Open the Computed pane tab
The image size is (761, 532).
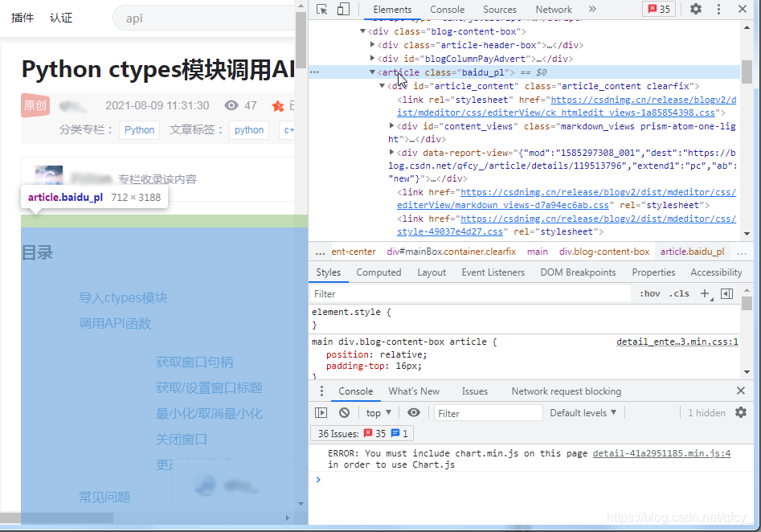point(378,272)
